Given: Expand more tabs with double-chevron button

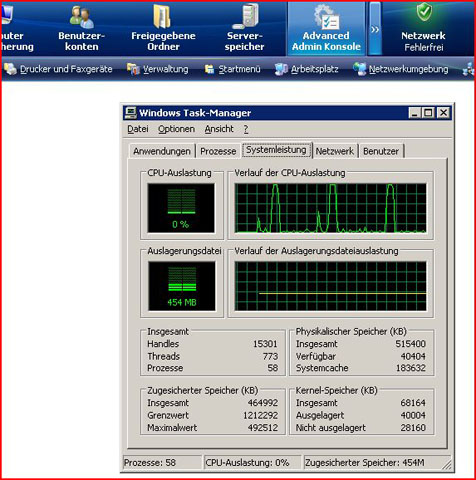Looking at the screenshot, I should coord(375,28).
